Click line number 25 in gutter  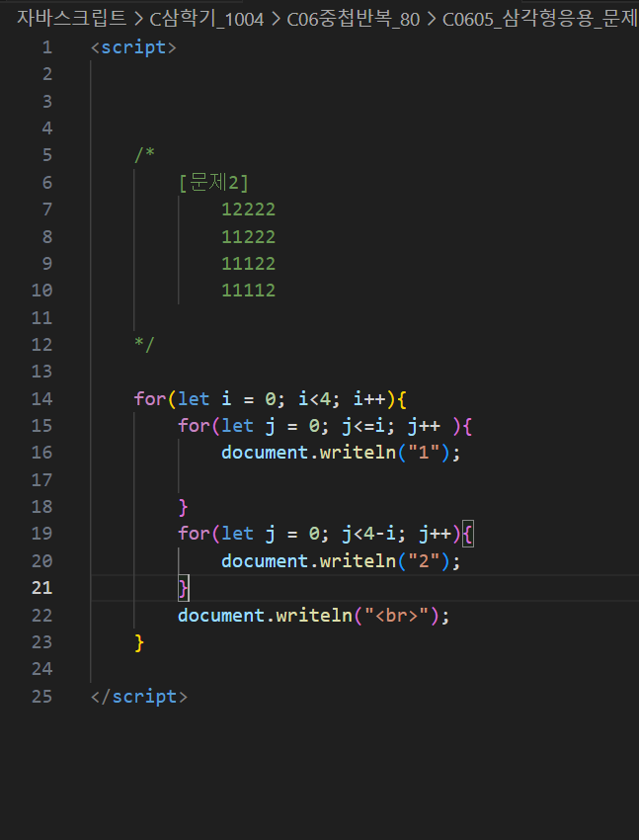pyautogui.click(x=41, y=696)
